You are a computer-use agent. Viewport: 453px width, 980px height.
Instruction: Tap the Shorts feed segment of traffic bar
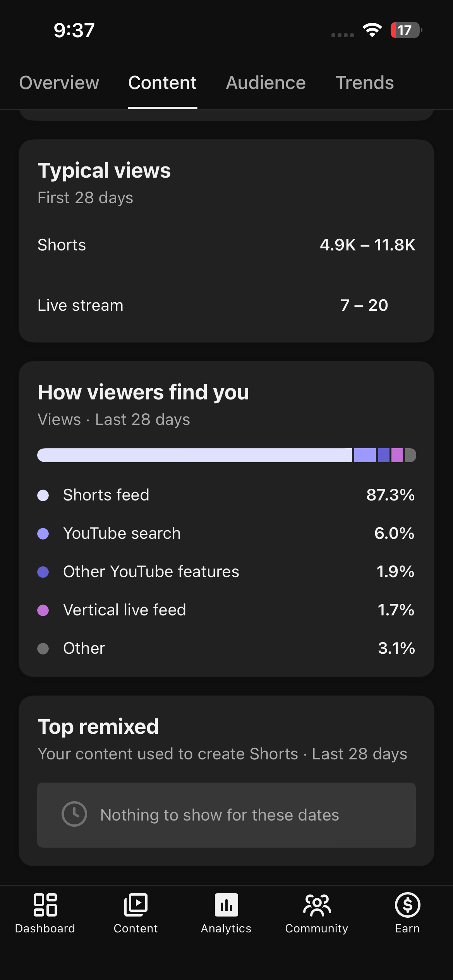(194, 455)
